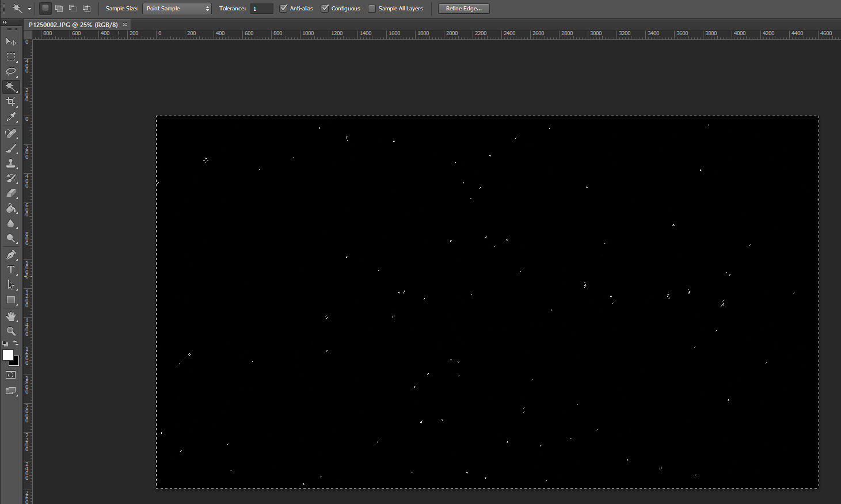Enable Sample All Layers checkbox
Viewport: 841px width, 504px height.
pos(372,9)
